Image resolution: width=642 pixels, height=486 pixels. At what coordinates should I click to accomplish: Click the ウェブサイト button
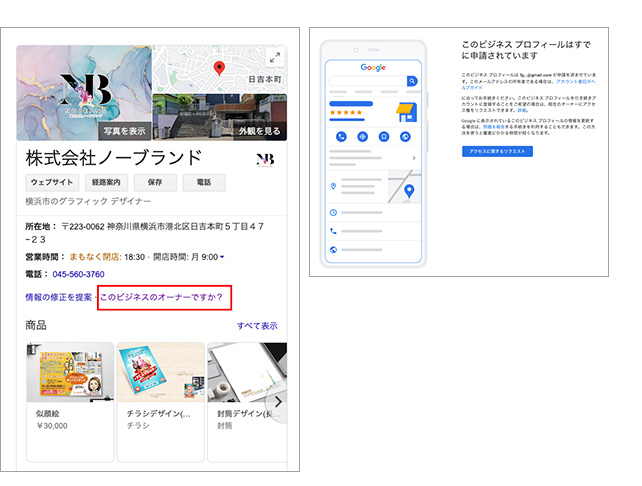52,183
